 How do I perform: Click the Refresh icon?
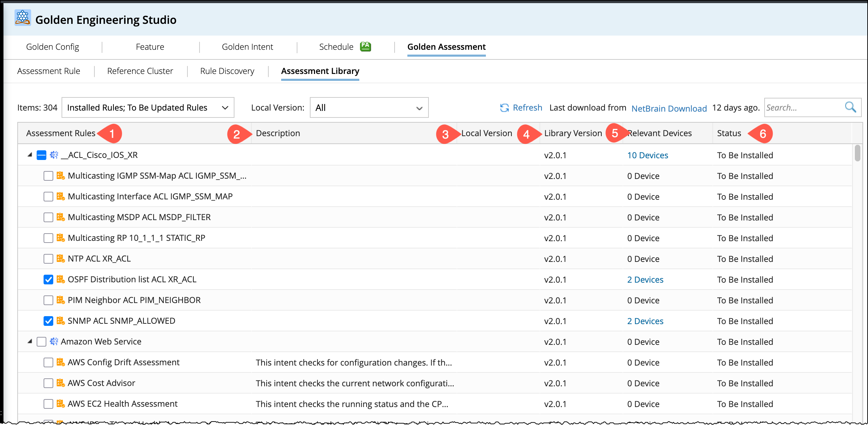click(504, 108)
